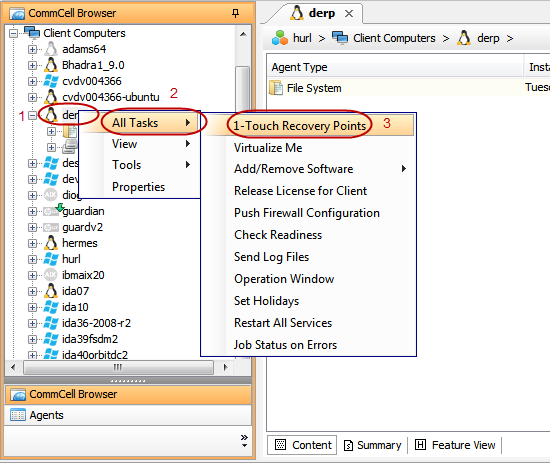Click the hurl CommCell icon in breadcrumb
The width and height of the screenshot is (550, 463).
pyautogui.click(x=280, y=38)
